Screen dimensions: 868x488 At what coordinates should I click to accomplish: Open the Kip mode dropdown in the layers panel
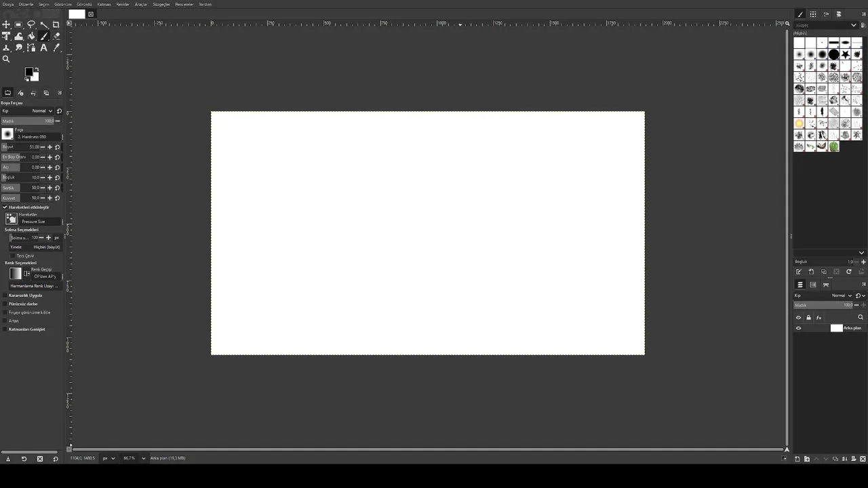[823, 296]
